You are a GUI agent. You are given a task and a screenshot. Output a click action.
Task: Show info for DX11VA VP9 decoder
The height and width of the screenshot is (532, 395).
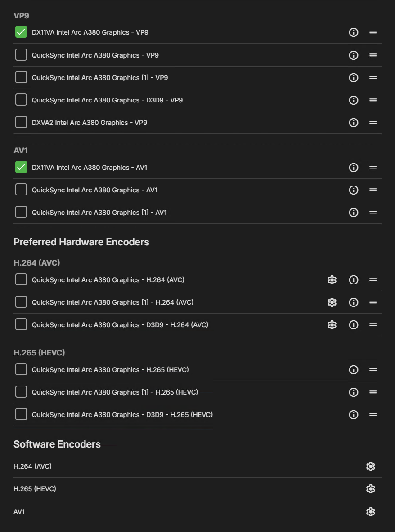354,32
